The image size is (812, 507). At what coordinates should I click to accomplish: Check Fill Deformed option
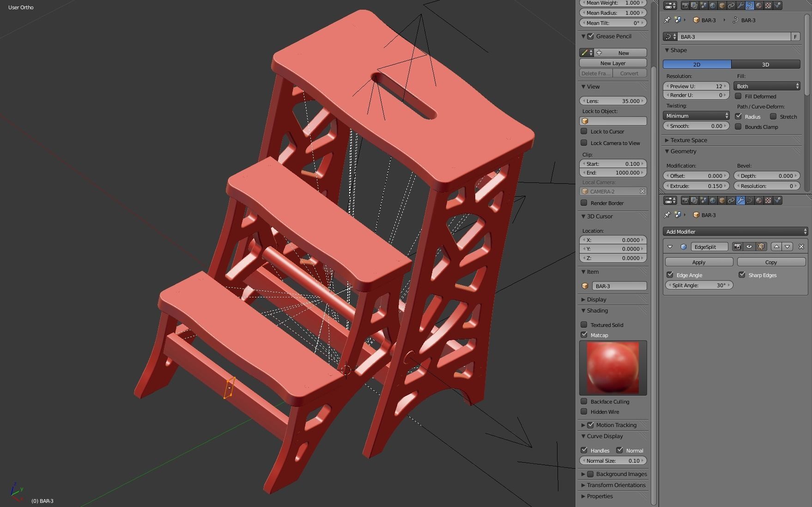[x=738, y=96]
